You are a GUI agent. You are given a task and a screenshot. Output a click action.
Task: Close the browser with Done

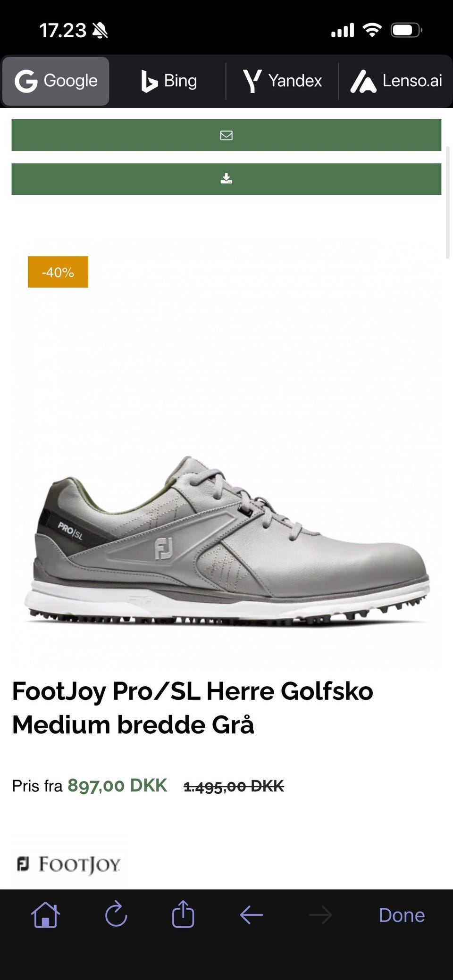[402, 915]
